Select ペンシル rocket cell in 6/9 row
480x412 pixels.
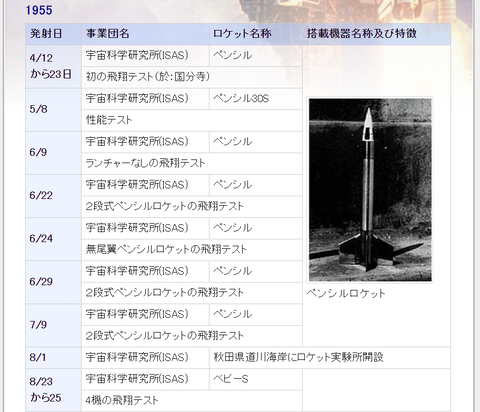point(256,142)
